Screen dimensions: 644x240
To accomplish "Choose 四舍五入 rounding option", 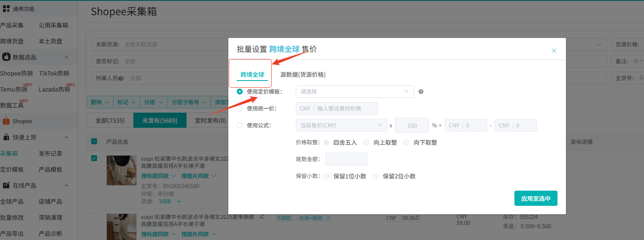I will pos(326,143).
